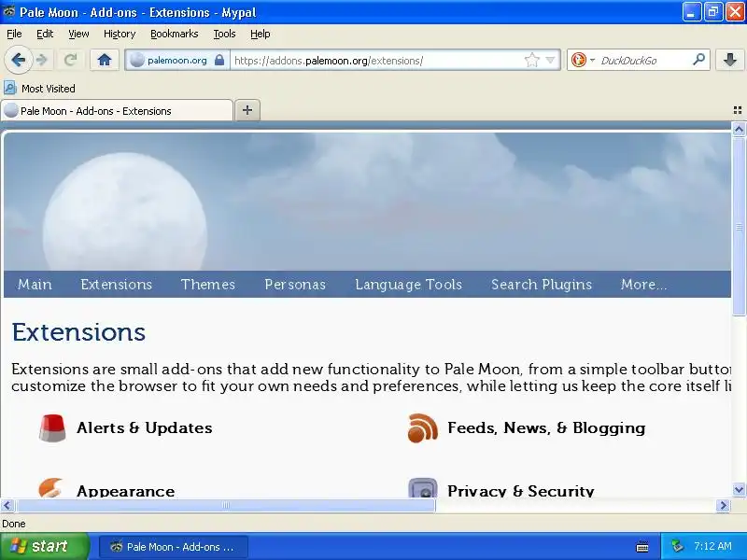Image resolution: width=747 pixels, height=560 pixels.
Task: Open the Windows Start menu
Action: pyautogui.click(x=44, y=546)
